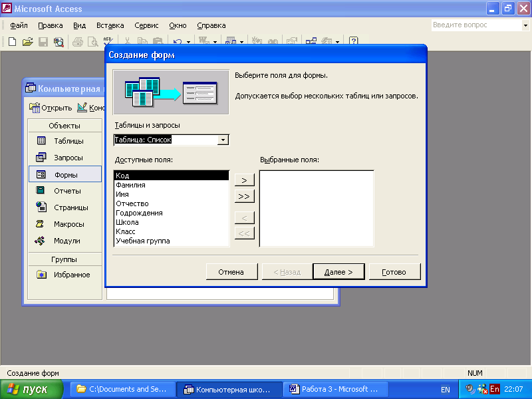This screenshot has width=532, height=399.
Task: Click the 'Таблица: Список' combo box text
Action: (x=143, y=140)
